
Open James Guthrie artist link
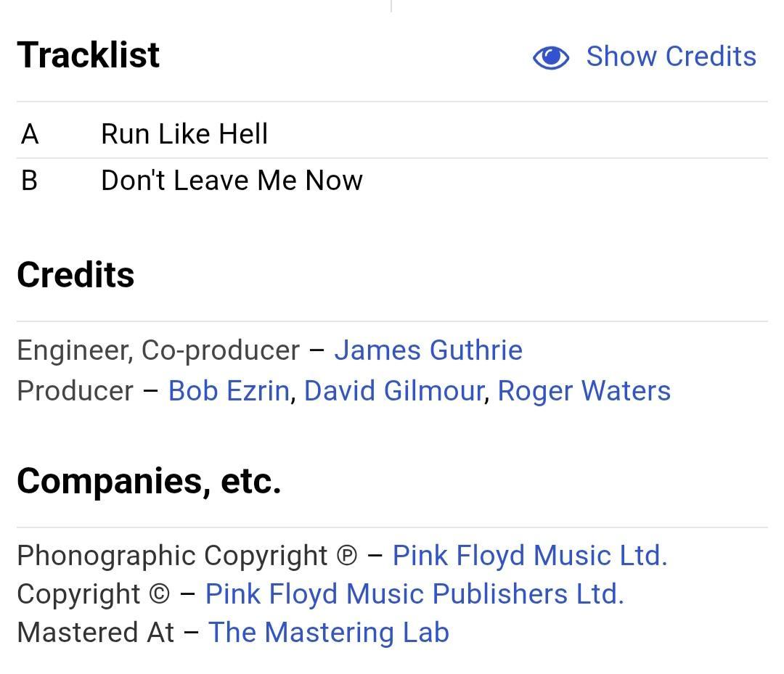click(x=428, y=350)
